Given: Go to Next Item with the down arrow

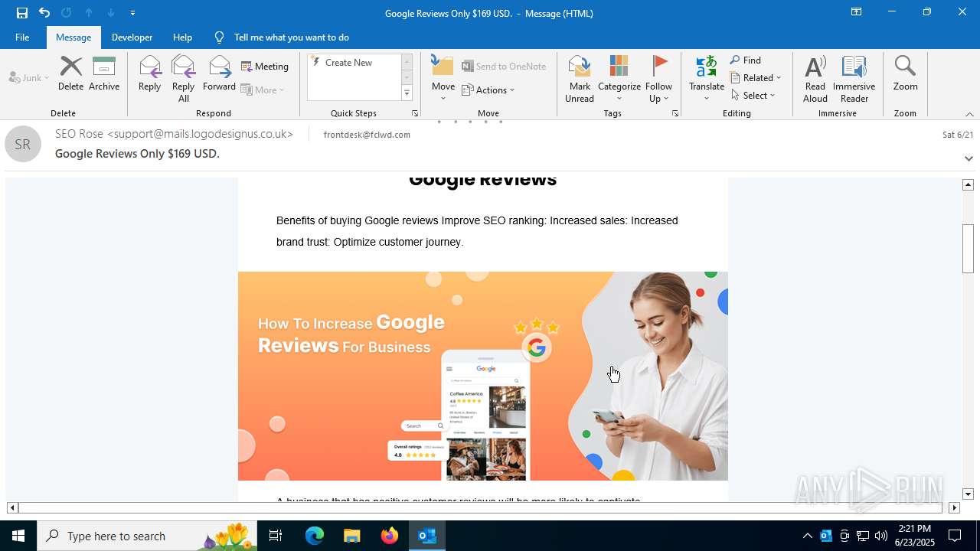Looking at the screenshot, I should coord(111,12).
